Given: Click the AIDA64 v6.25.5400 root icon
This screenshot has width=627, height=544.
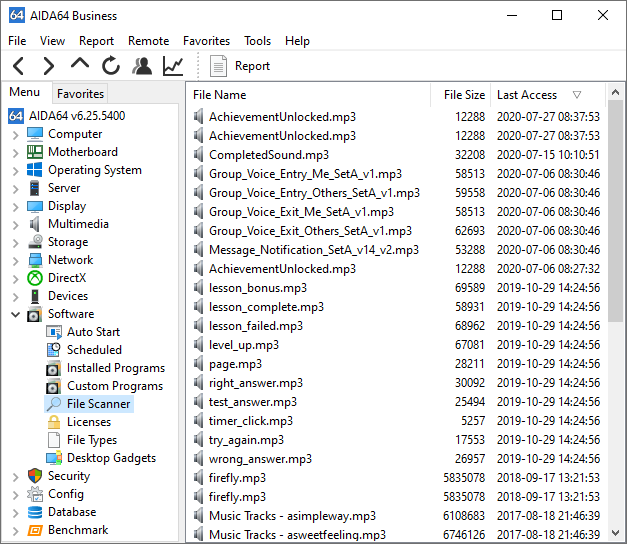Looking at the screenshot, I should (16, 116).
